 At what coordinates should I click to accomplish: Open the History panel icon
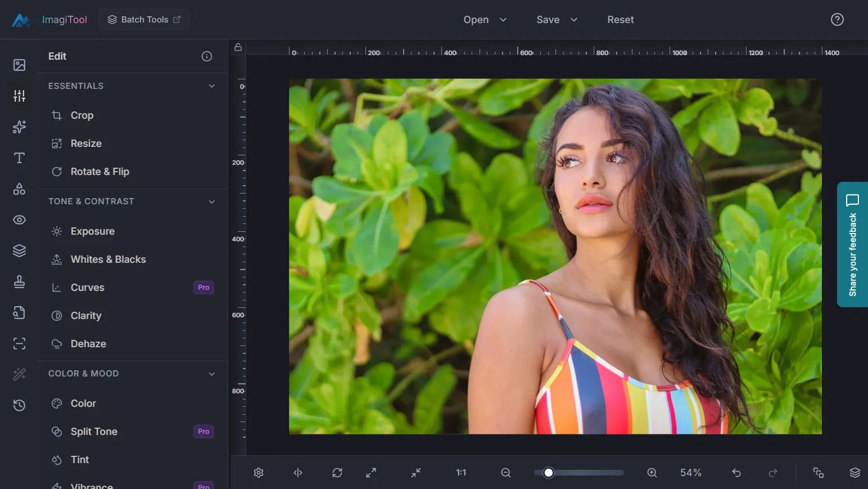[19, 405]
